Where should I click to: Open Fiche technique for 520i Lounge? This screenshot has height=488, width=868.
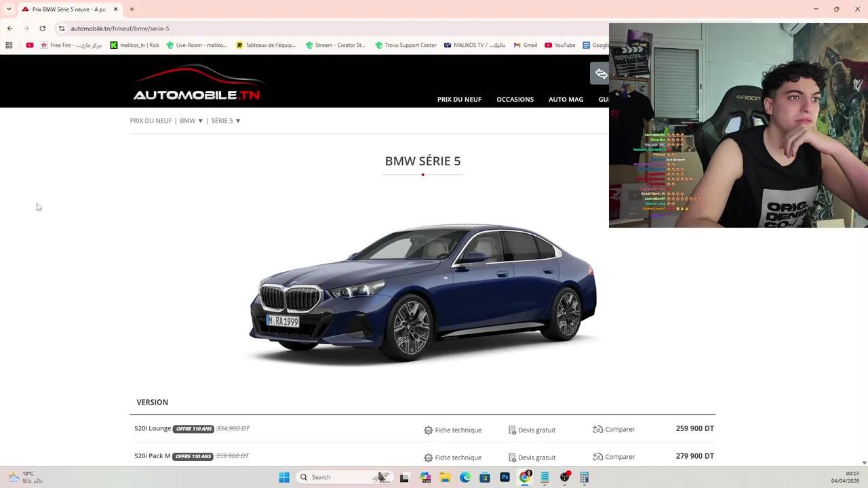pos(452,430)
